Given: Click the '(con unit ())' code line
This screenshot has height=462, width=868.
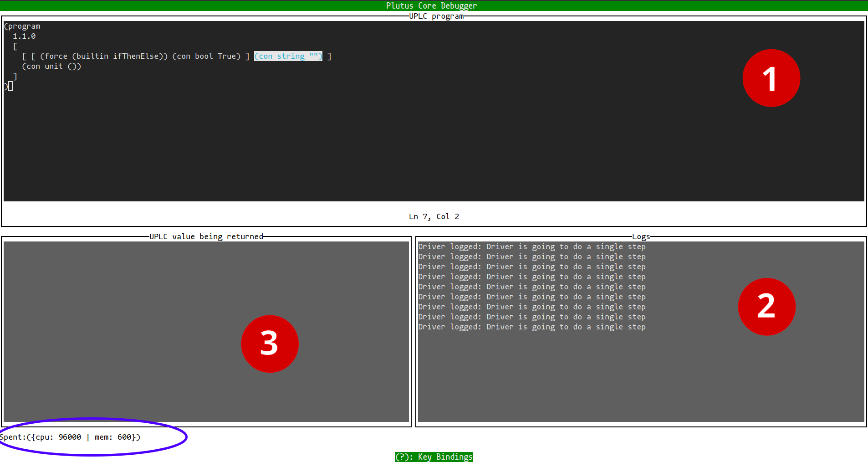Looking at the screenshot, I should click(51, 66).
